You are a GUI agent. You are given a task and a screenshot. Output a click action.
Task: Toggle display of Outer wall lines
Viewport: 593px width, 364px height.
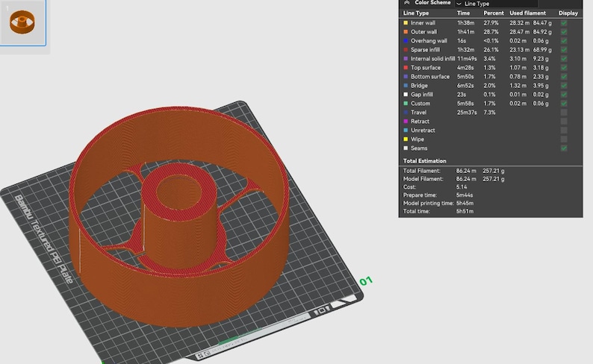[564, 32]
